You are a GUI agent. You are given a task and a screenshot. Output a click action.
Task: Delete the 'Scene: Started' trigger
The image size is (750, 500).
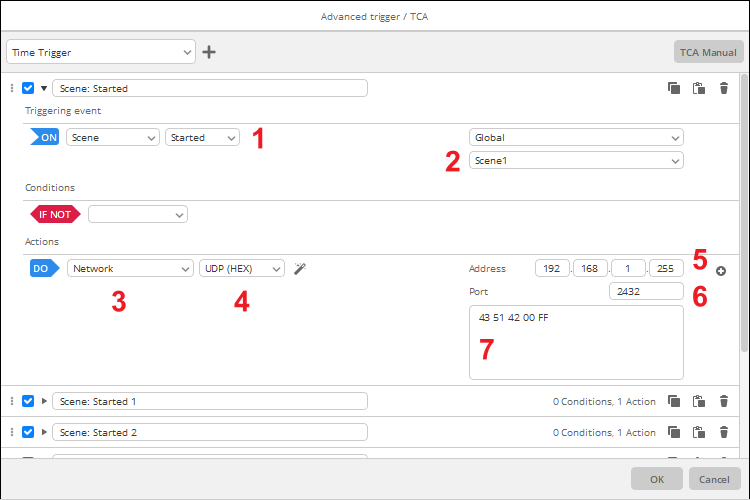[724, 88]
